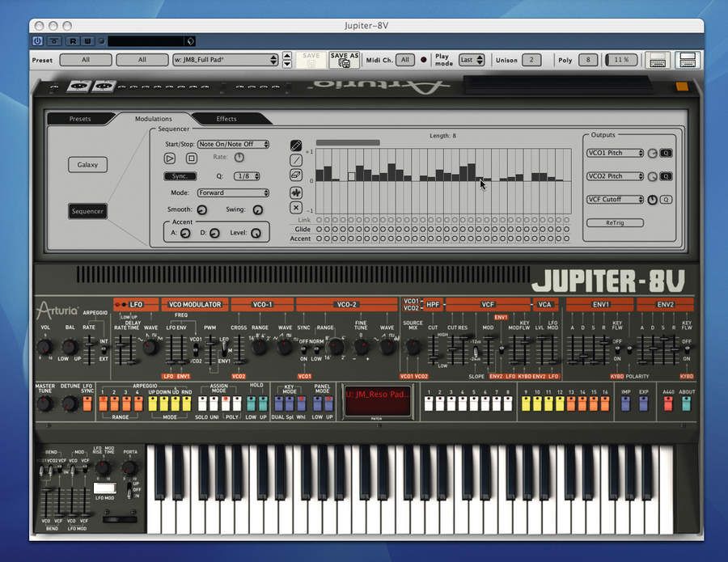Select the eraser tool in sequencer
The width and height of the screenshot is (728, 562).
[x=296, y=175]
